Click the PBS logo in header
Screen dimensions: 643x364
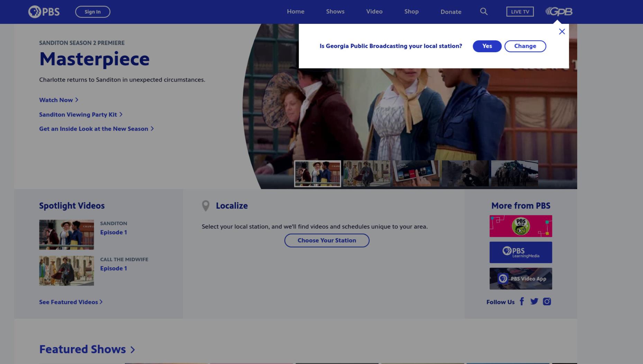pyautogui.click(x=44, y=12)
